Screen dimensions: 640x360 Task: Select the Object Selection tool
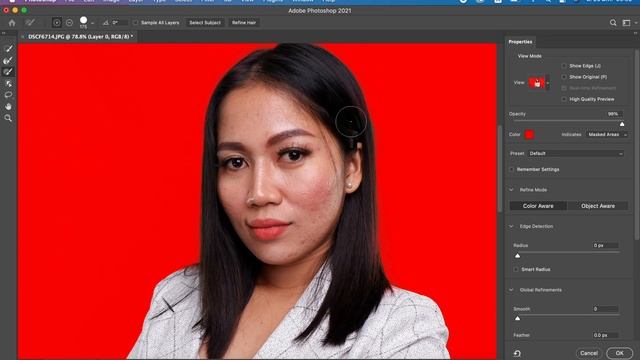coord(8,84)
